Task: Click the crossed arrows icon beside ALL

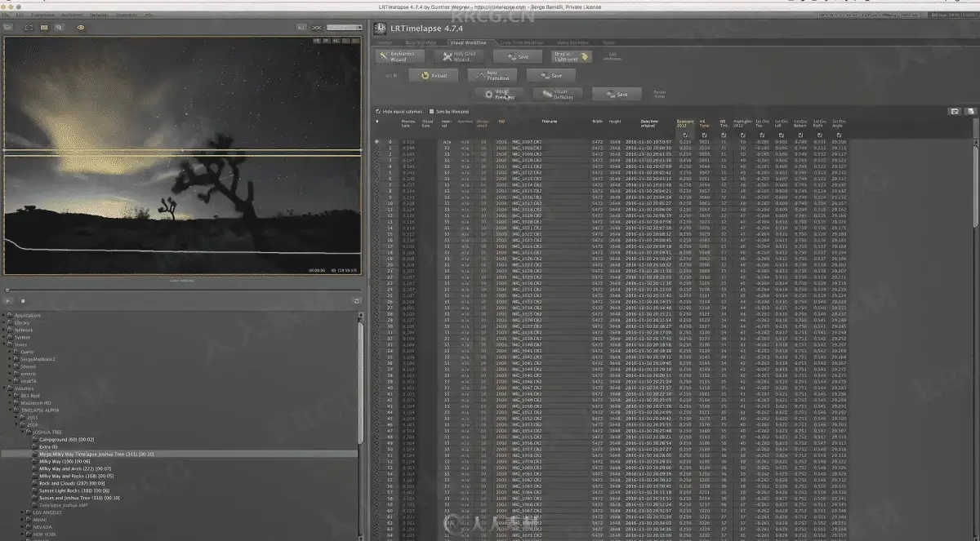Action: pos(317,28)
